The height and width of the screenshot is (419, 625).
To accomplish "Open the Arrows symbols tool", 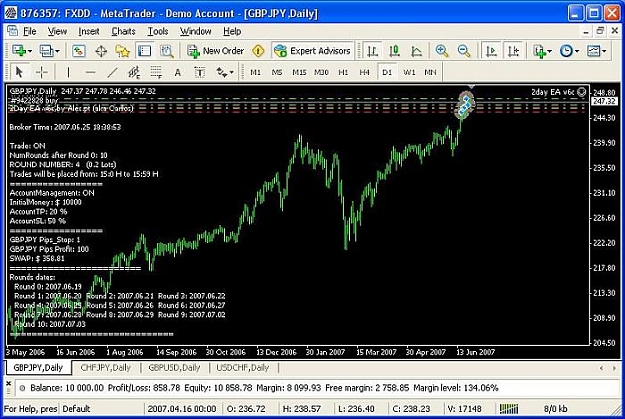I will coord(222,73).
